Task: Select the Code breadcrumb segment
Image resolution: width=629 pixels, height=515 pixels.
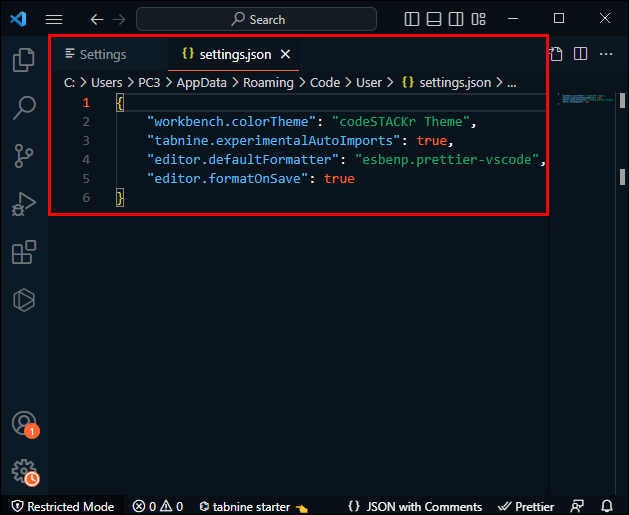Action: click(x=325, y=83)
